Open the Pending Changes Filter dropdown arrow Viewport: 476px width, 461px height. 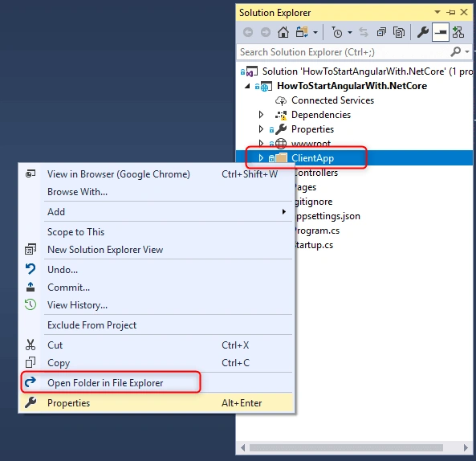350,32
